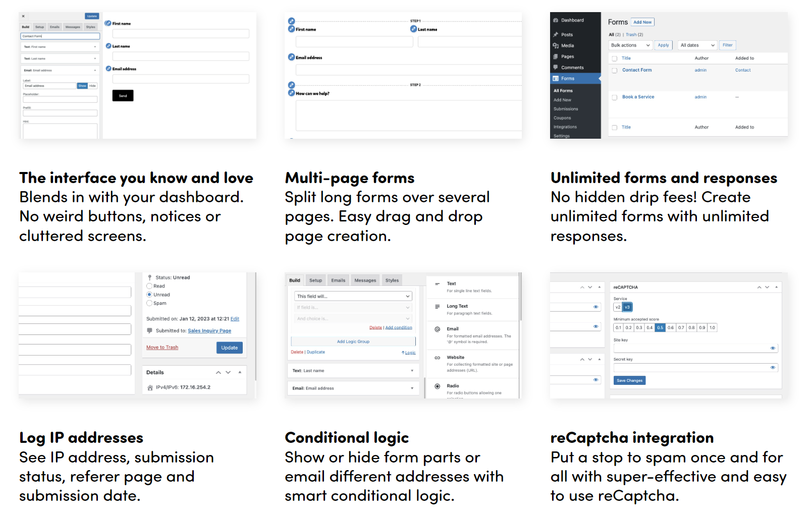Click the Pages icon in sidebar
Image resolution: width=812 pixels, height=518 pixels.
[556, 56]
